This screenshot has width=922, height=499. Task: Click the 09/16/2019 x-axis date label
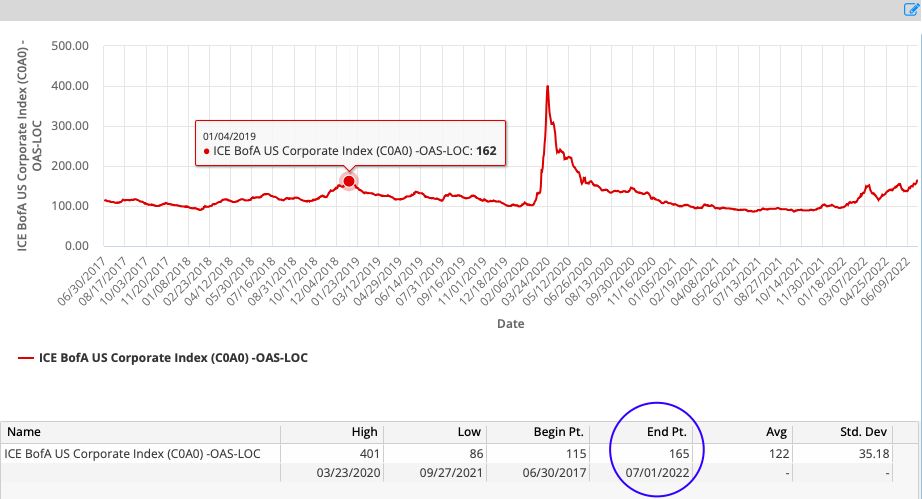coord(442,280)
